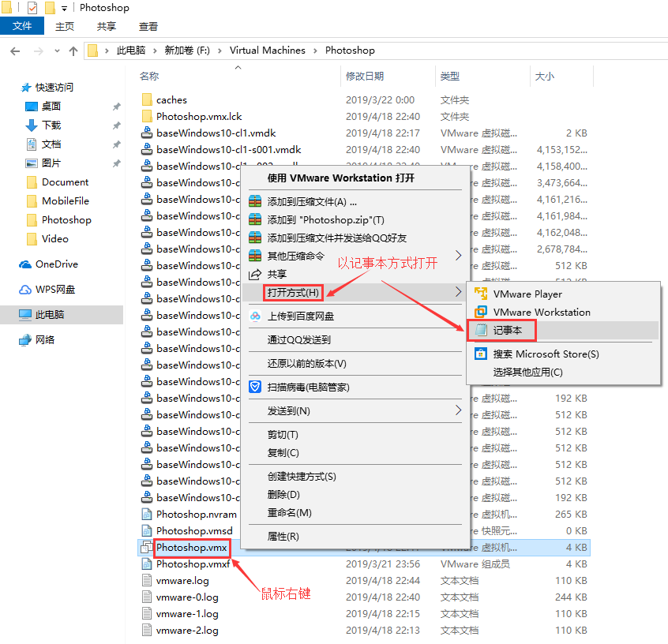Select the 网络 network icon
Screen dimensions: 668x644
25,340
